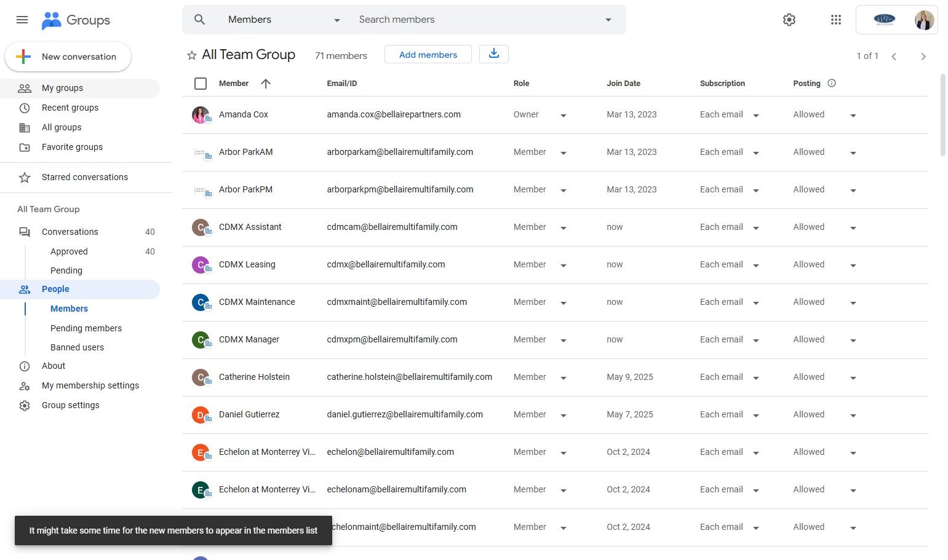This screenshot has height=560, width=948.
Task: Select the Pending members sidebar item
Action: (86, 328)
